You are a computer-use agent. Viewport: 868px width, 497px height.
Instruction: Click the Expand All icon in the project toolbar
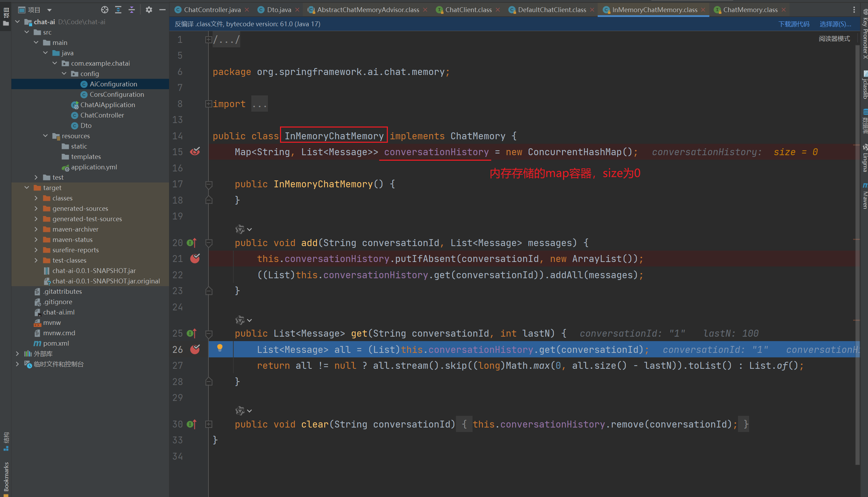[118, 10]
